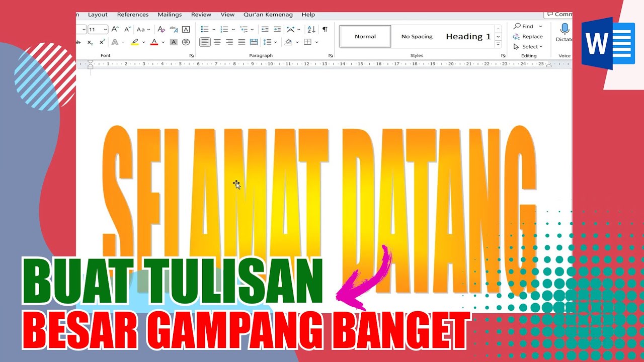Justify the paragraph text
The height and width of the screenshot is (362, 644).
tap(242, 42)
